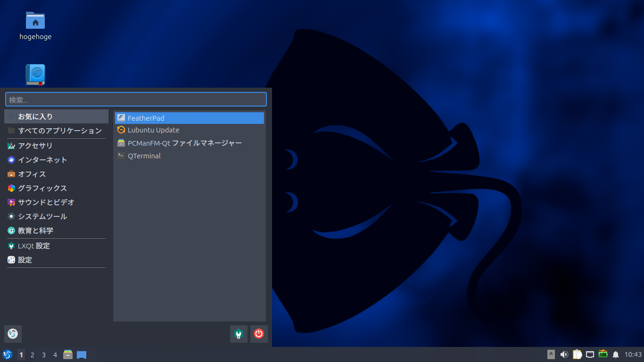Open the アクセサリ category
This screenshot has height=362, width=644.
pos(57,146)
